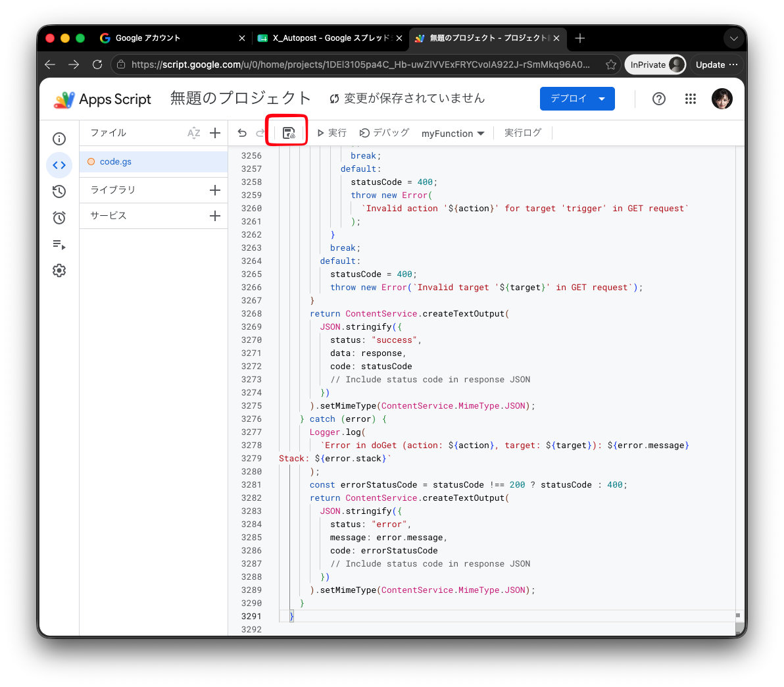
Task: Open the project Overview info icon
Action: click(59, 139)
